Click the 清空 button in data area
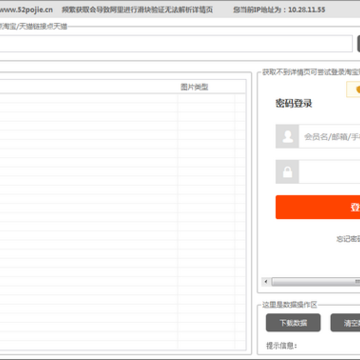This screenshot has width=360, height=360. point(345,323)
